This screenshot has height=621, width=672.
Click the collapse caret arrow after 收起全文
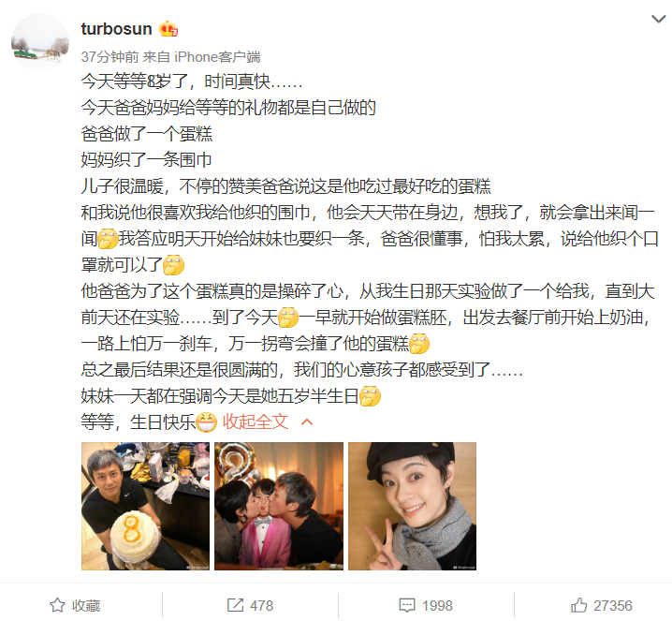(307, 422)
